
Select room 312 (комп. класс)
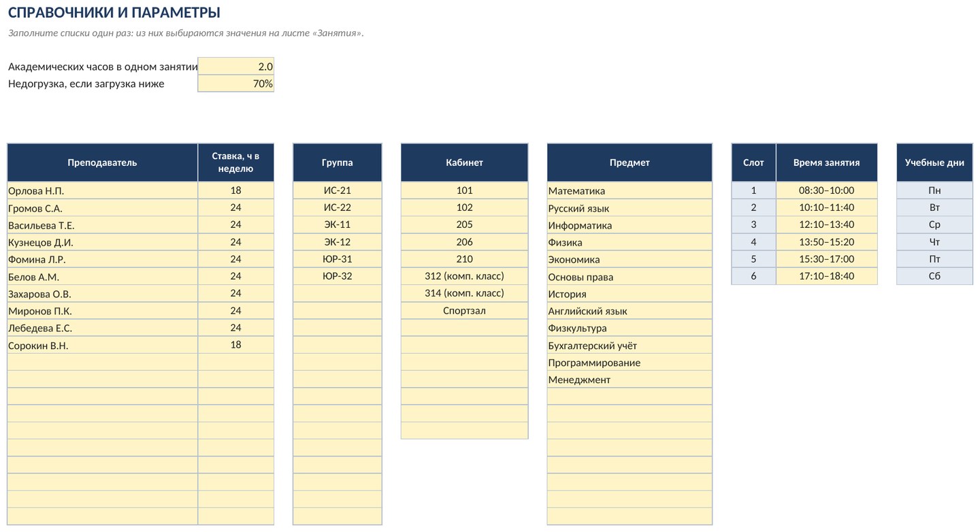point(465,276)
